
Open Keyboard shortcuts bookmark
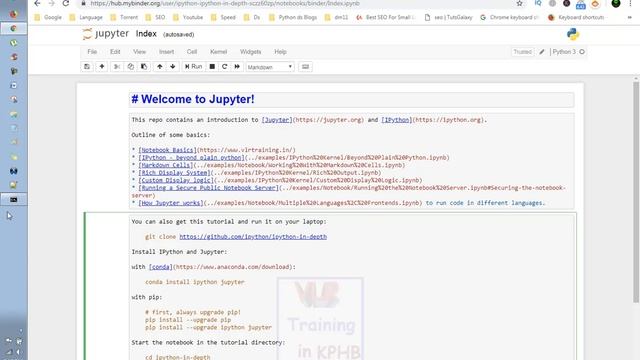pyautogui.click(x=577, y=18)
